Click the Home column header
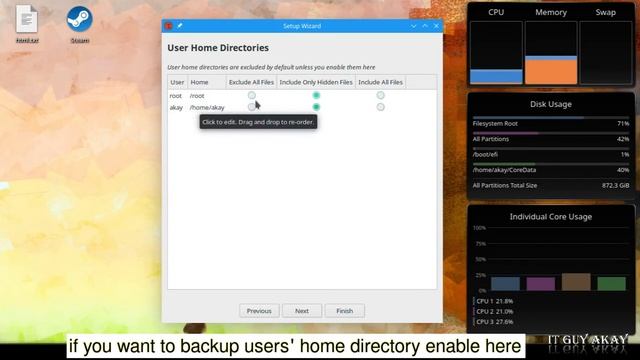Viewport: 640px width, 360px height. [207, 82]
